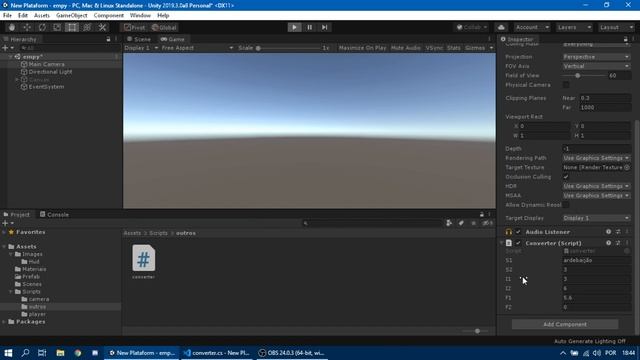640x360 pixels.
Task: Click search by label icon in Project
Action: [461, 223]
